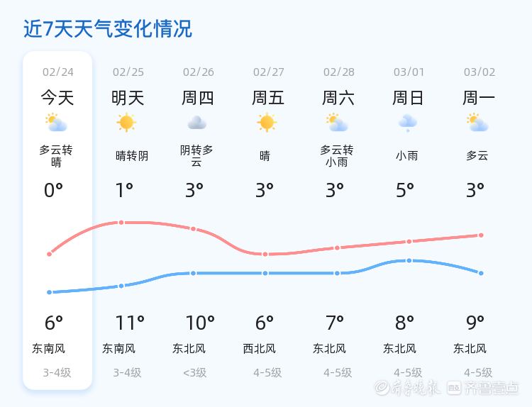Click the blue low-temperature point for 周日
The width and height of the screenshot is (532, 407).
[x=409, y=261]
